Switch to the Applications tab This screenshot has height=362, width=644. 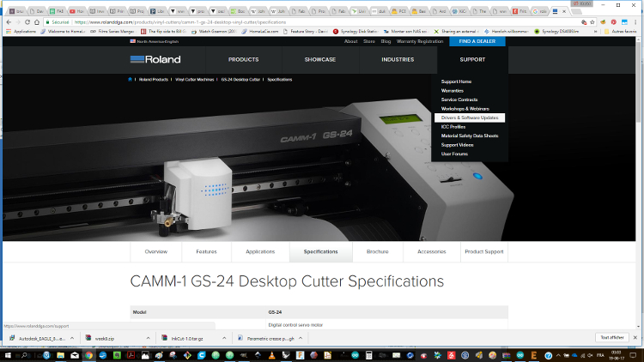[260, 251]
